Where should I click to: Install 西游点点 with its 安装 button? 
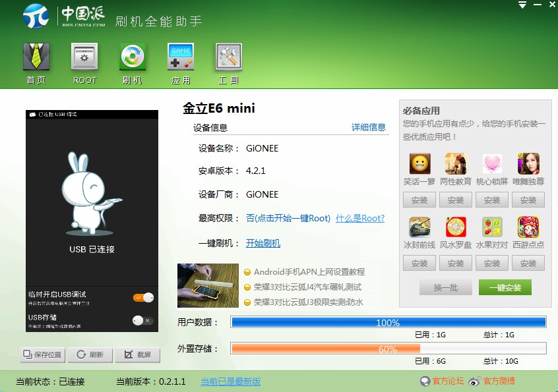[x=528, y=264]
